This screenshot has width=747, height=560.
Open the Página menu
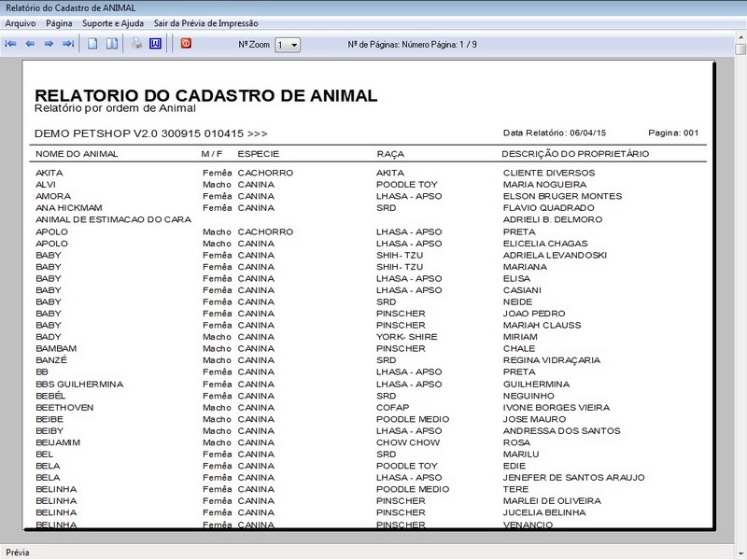(59, 23)
